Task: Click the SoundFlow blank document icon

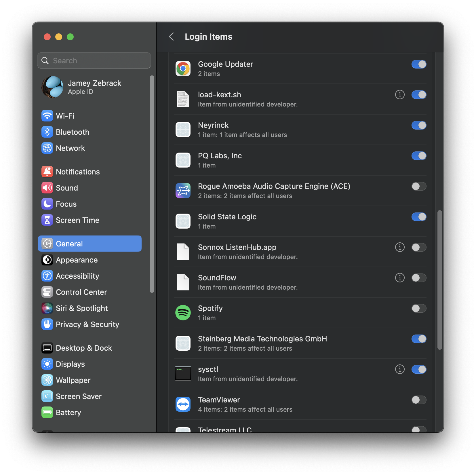Action: [183, 282]
